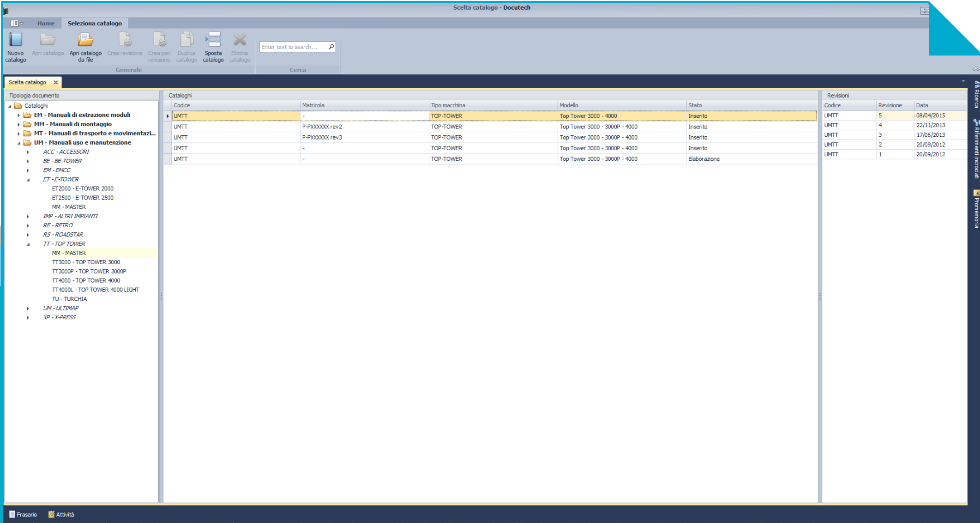Switch to the Home ribbon tab
This screenshot has height=523, width=980.
[46, 23]
